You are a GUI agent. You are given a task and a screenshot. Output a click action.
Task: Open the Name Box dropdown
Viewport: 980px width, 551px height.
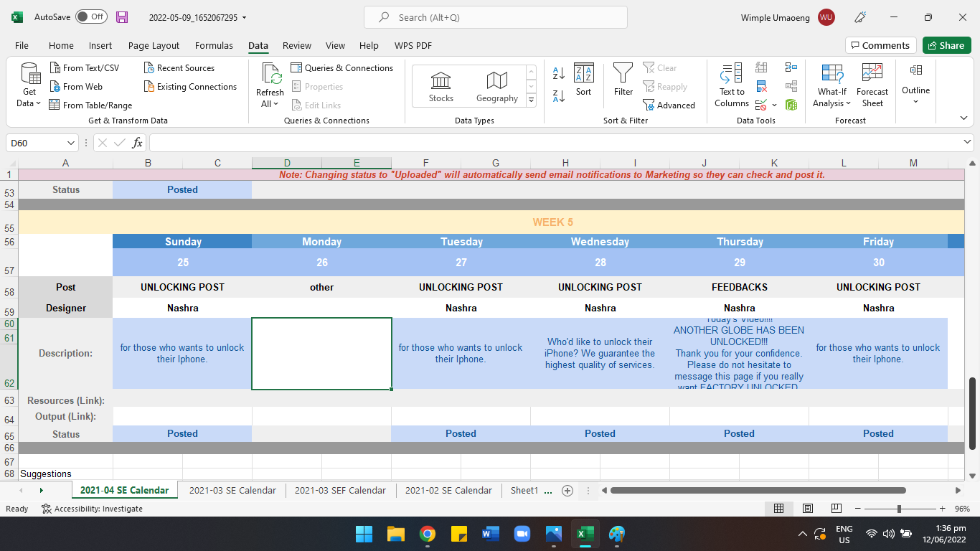[70, 143]
